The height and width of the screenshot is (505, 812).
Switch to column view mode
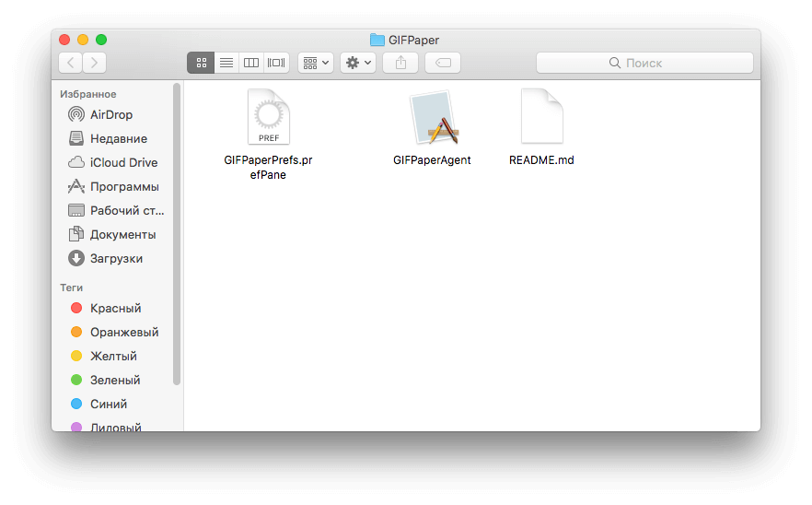pyautogui.click(x=250, y=63)
